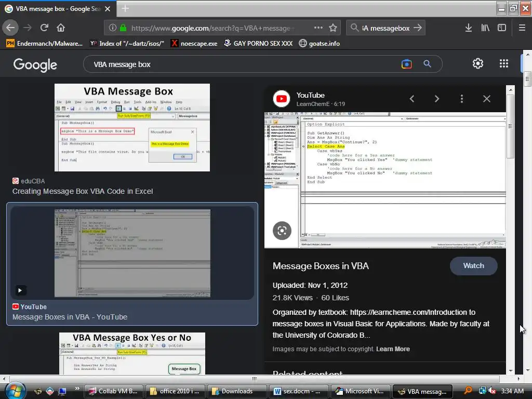Open the VBA Message Box eduCBA thumbnail
The height and width of the screenshot is (399, 532).
[132, 128]
